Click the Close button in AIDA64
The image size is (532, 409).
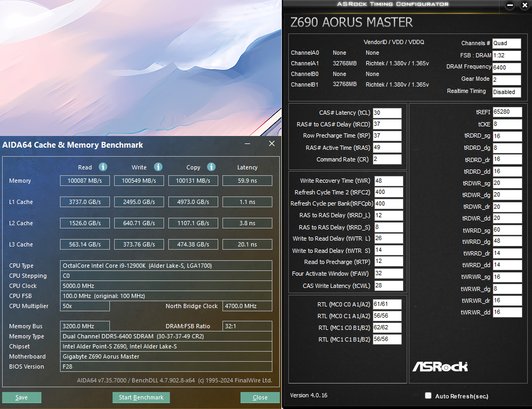pos(260,397)
